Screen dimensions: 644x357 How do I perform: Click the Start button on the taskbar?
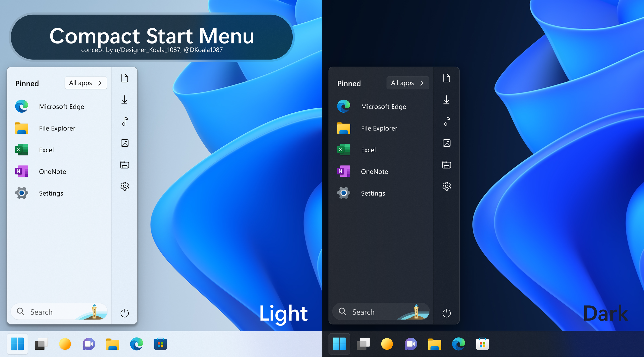tap(18, 344)
